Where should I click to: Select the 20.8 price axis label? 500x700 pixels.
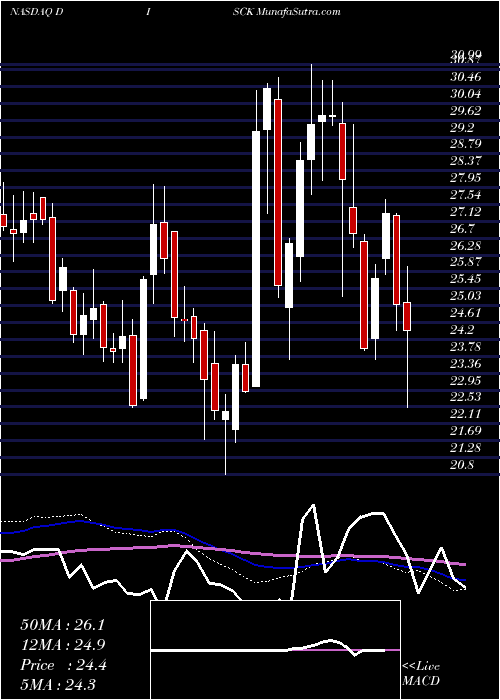coord(462,465)
